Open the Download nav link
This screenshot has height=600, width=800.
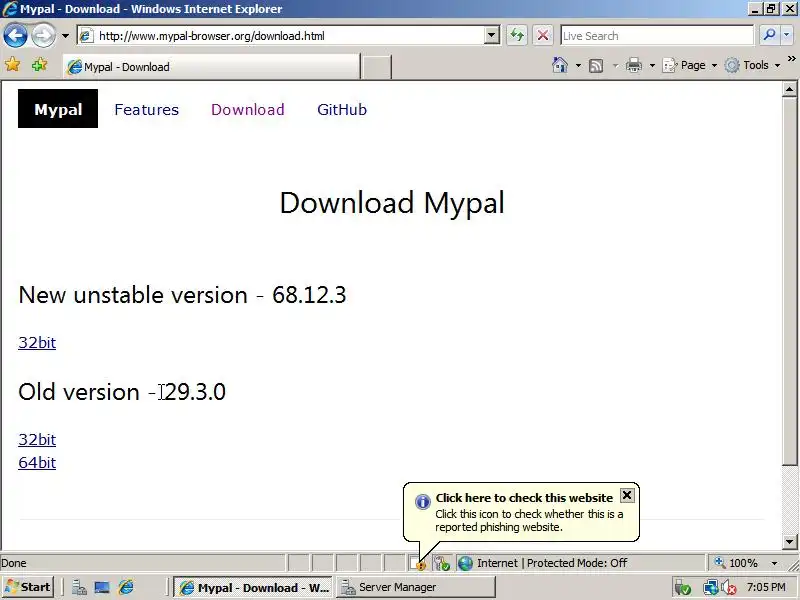247,110
